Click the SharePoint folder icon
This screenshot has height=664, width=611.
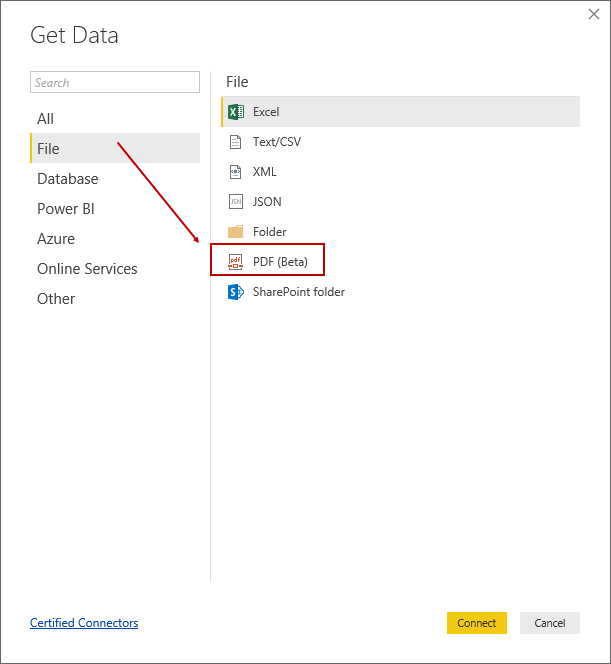point(236,292)
